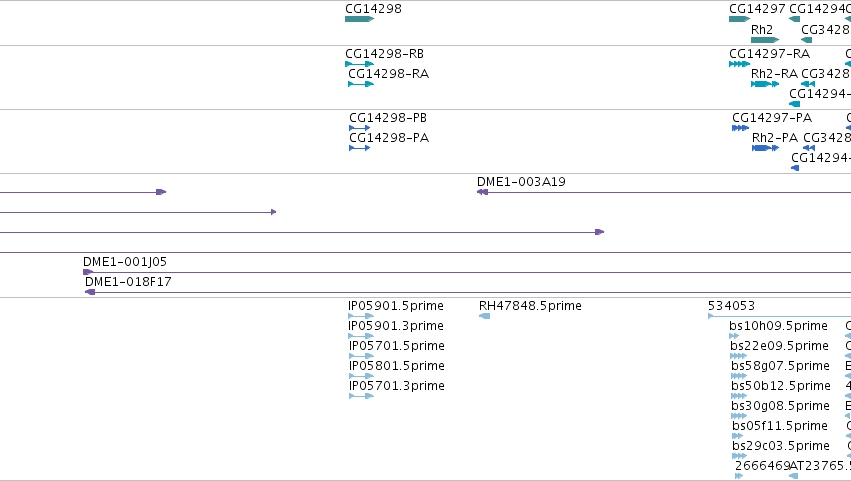The height and width of the screenshot is (481, 851).
Task: Open the DME1-001J05 clone label
Action: click(x=125, y=262)
